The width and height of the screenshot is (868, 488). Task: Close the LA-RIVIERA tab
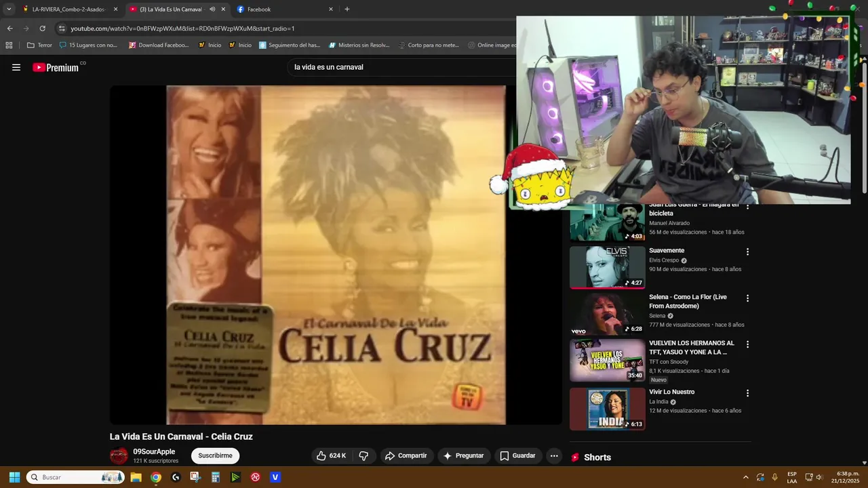pos(115,9)
